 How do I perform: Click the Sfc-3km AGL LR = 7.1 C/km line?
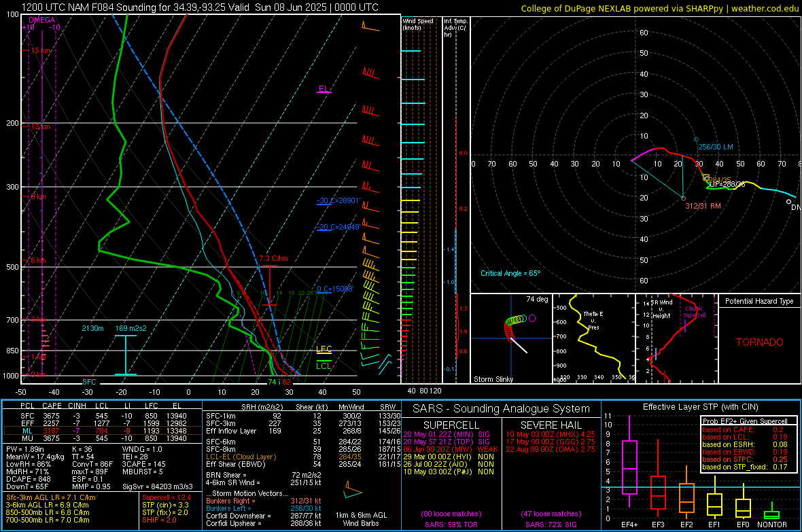coord(51,497)
